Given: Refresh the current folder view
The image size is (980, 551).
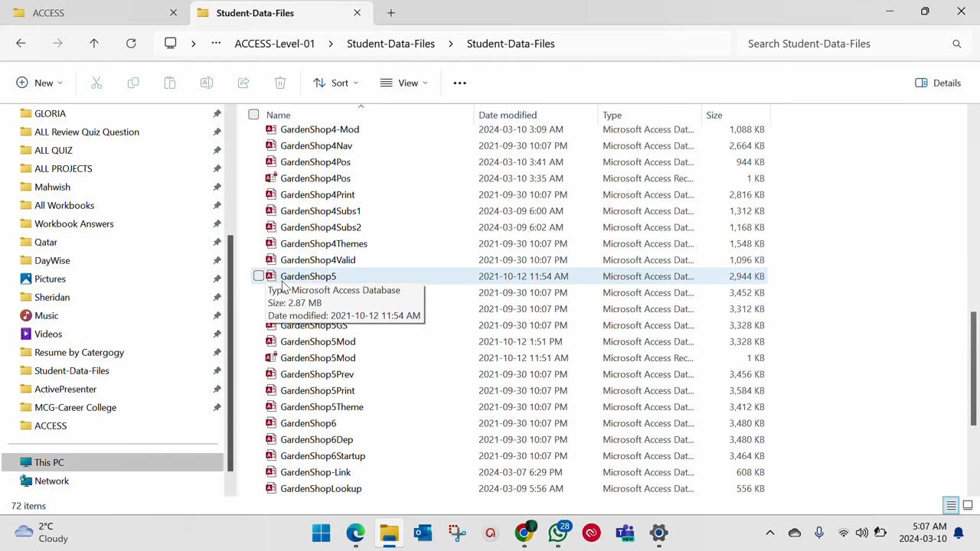Looking at the screenshot, I should coord(131,44).
